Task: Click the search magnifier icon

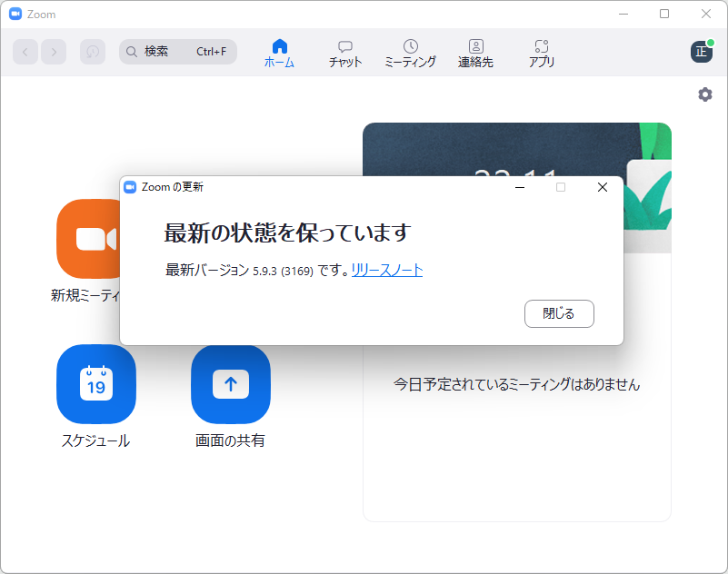Action: pos(131,52)
